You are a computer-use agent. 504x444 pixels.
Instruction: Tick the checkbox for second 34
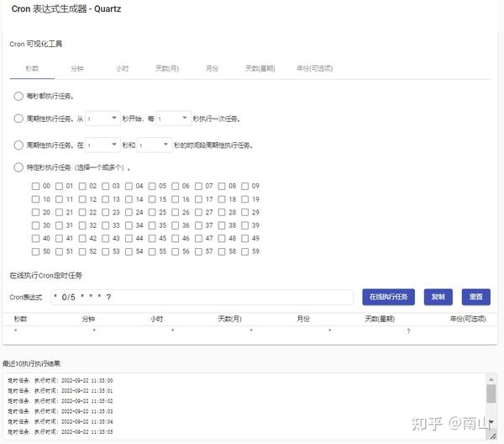pyautogui.click(x=129, y=225)
